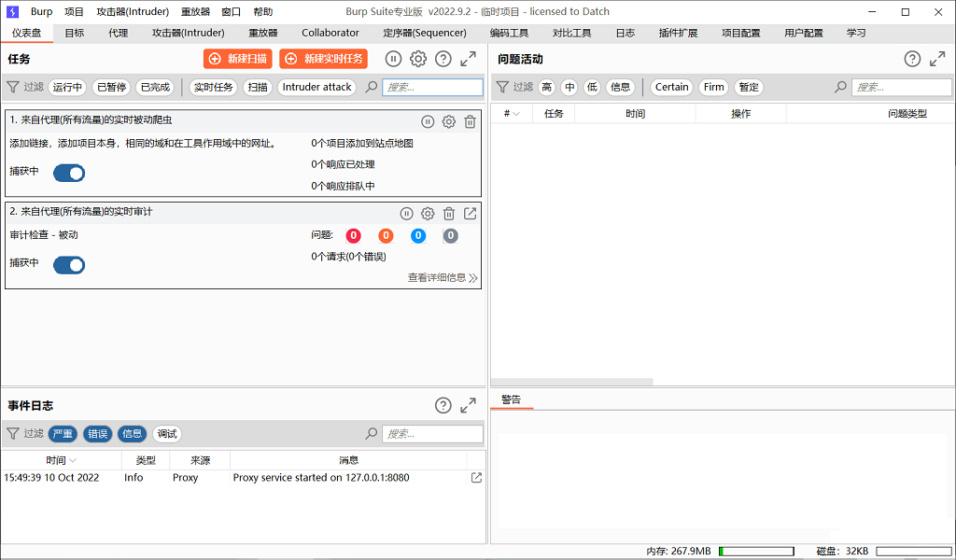Pause the live passive crawl task
The height and width of the screenshot is (560, 956).
(428, 122)
